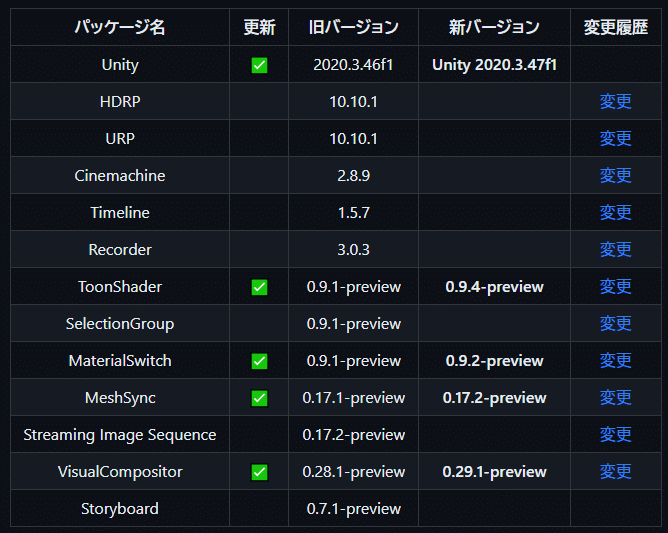Open the Cinemachine changelog link

coord(615,176)
